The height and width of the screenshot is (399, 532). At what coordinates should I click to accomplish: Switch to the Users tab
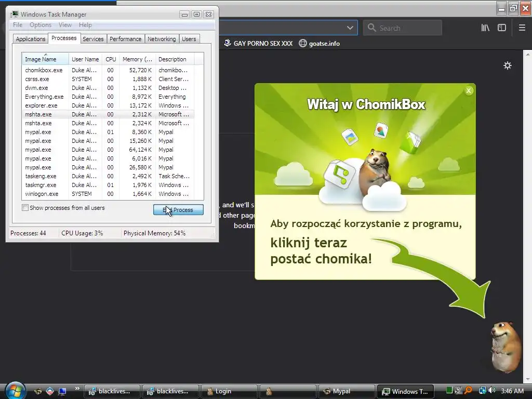click(x=189, y=39)
